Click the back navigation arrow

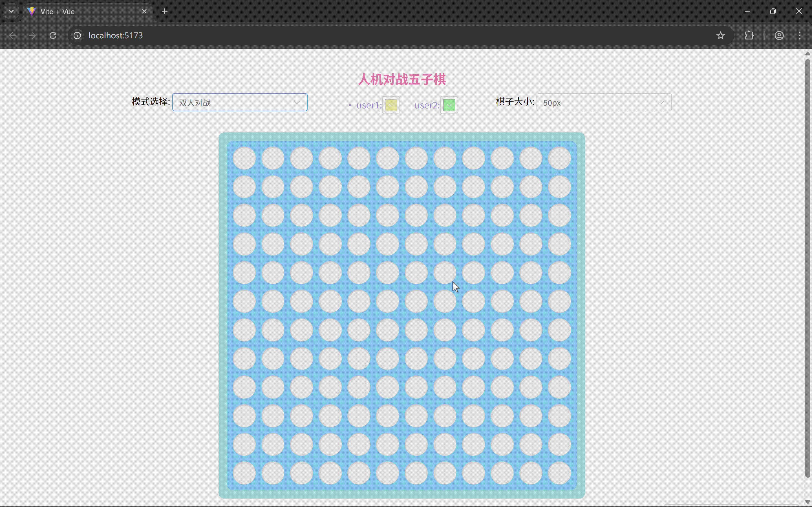coord(12,35)
